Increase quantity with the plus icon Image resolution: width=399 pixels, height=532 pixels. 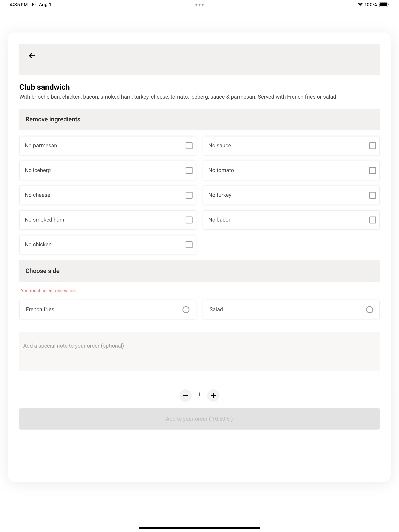point(213,395)
